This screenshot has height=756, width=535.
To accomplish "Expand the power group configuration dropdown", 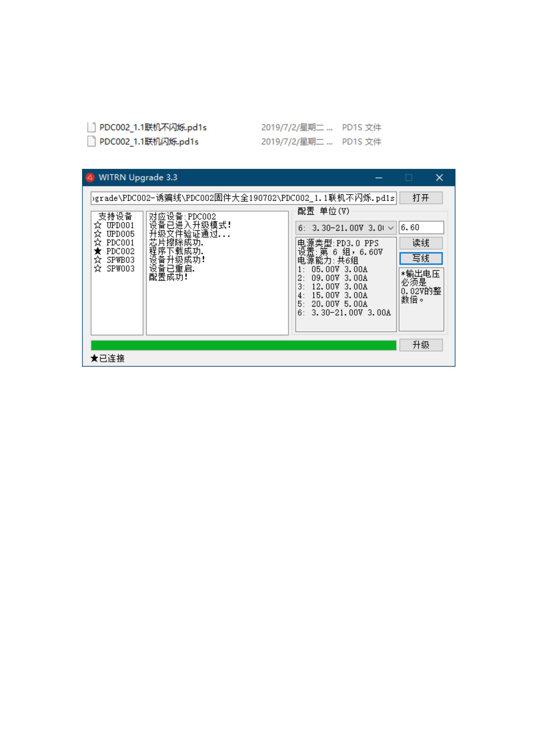I will click(390, 228).
